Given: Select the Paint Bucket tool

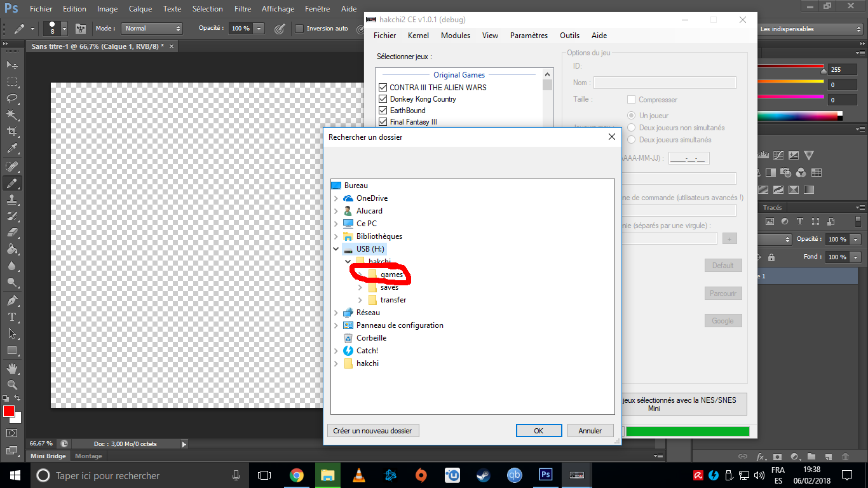Looking at the screenshot, I should pyautogui.click(x=12, y=249).
